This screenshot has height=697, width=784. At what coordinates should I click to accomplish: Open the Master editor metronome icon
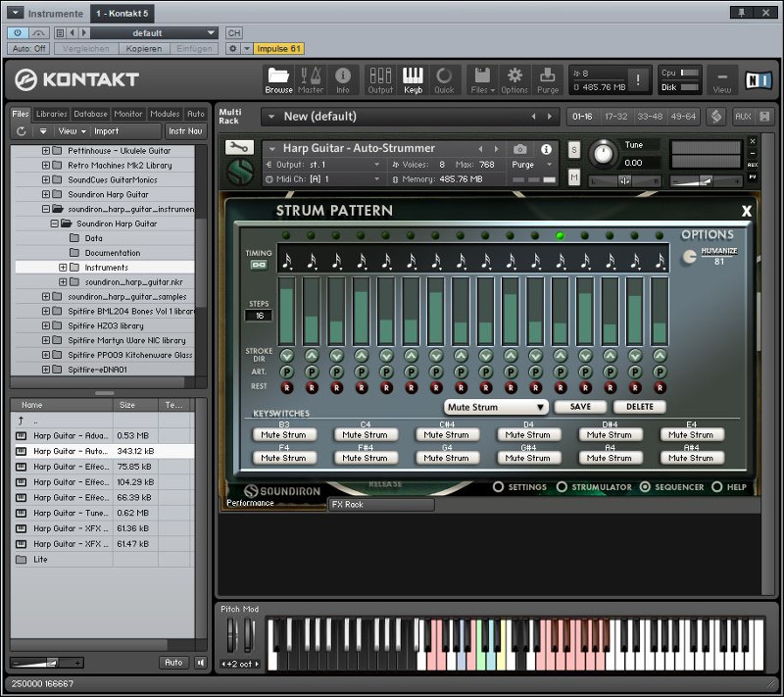click(311, 79)
